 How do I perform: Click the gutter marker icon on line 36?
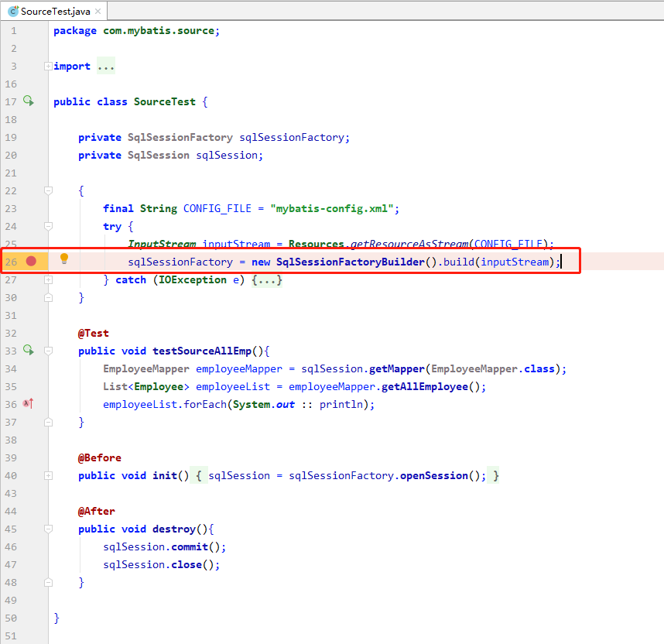[x=28, y=403]
